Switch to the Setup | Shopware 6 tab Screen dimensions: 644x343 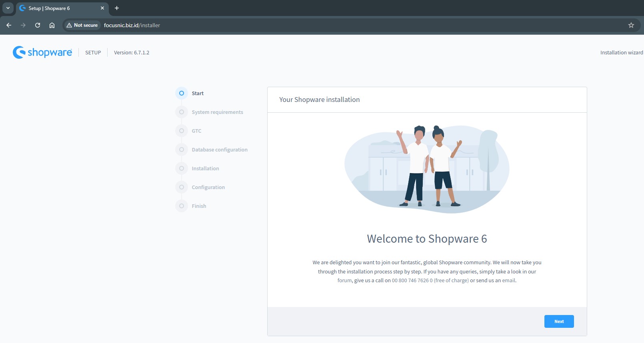[56, 8]
